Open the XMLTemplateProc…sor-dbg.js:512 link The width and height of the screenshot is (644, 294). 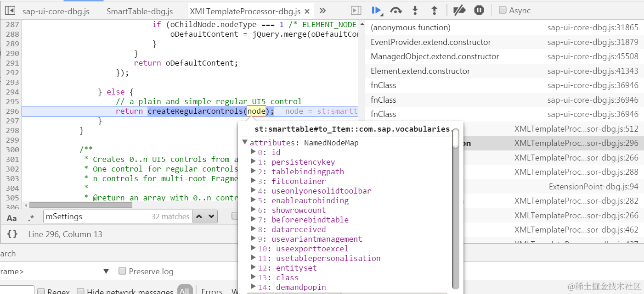tap(576, 129)
